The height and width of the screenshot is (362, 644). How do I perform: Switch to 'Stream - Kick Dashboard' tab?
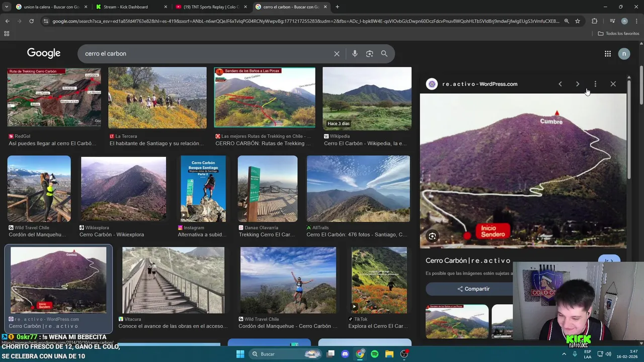point(131,7)
